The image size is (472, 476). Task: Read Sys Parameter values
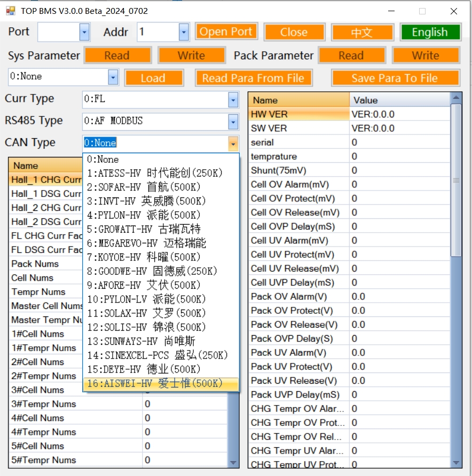[x=117, y=55]
